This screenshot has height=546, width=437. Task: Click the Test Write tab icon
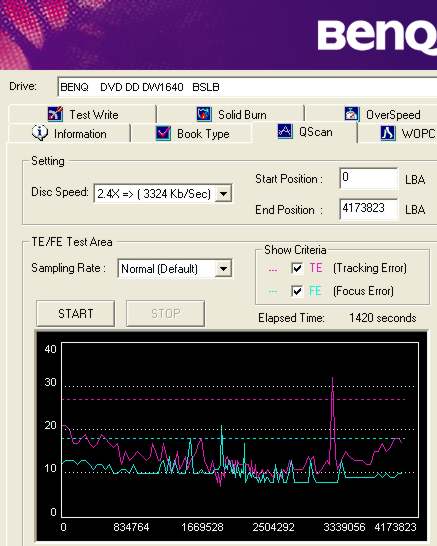pos(55,114)
